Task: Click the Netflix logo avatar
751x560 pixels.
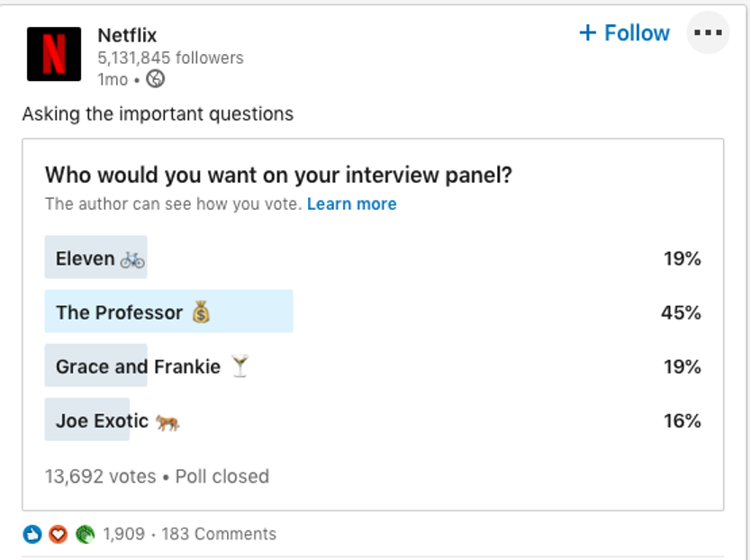Action: 54,54
